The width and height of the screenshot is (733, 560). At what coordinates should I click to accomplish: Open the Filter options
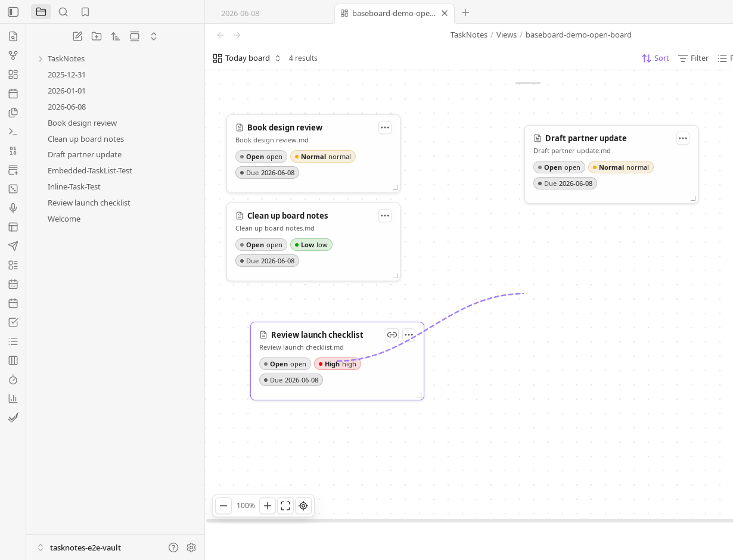tap(694, 58)
